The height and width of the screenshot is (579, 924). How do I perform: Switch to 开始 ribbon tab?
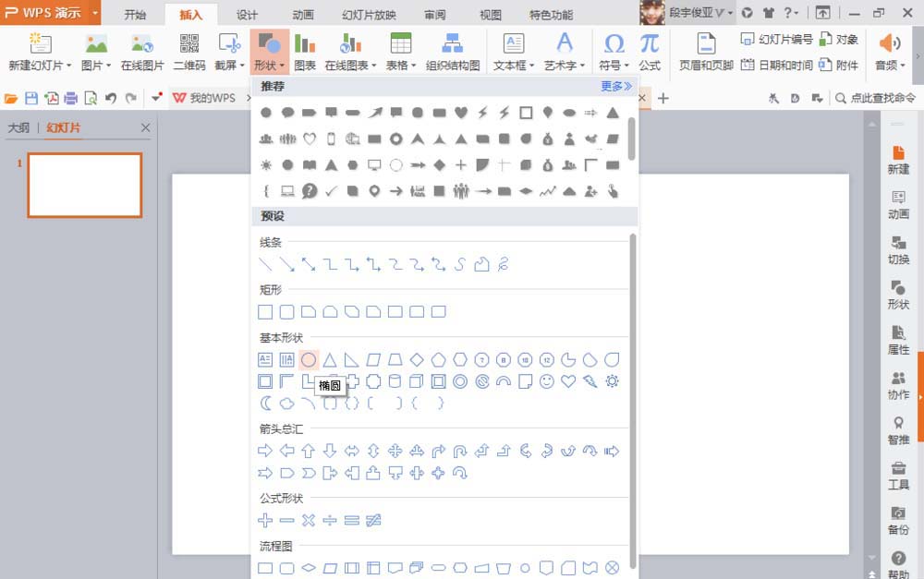point(135,15)
